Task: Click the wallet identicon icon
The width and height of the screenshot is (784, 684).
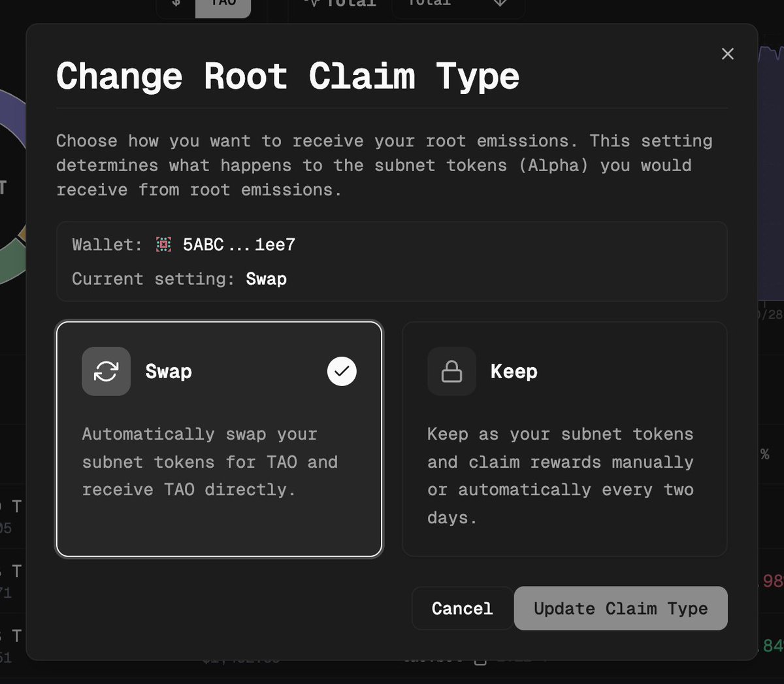Action: 163,244
